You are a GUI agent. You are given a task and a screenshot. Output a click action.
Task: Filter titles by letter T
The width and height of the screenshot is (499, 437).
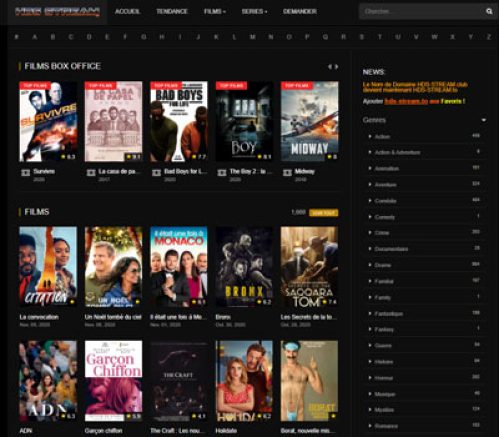coord(380,37)
